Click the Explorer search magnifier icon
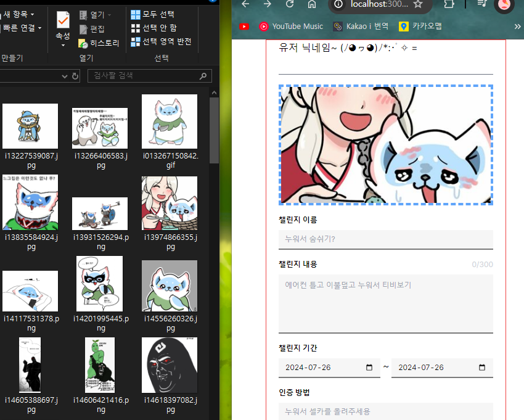Image resolution: width=524 pixels, height=420 pixels. pos(203,76)
